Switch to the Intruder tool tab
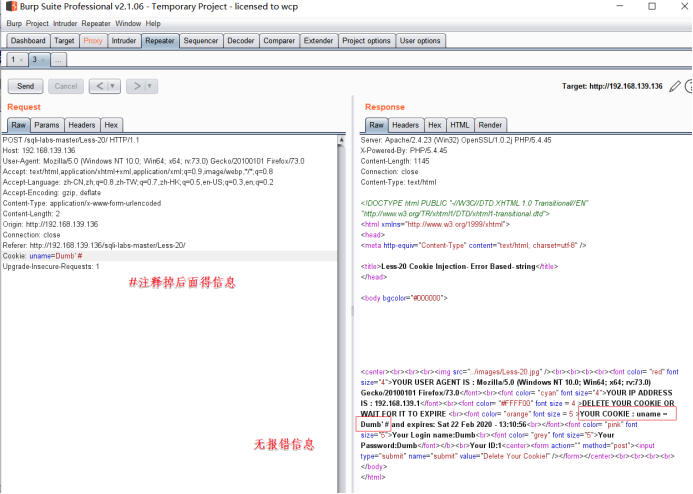 pyautogui.click(x=124, y=41)
